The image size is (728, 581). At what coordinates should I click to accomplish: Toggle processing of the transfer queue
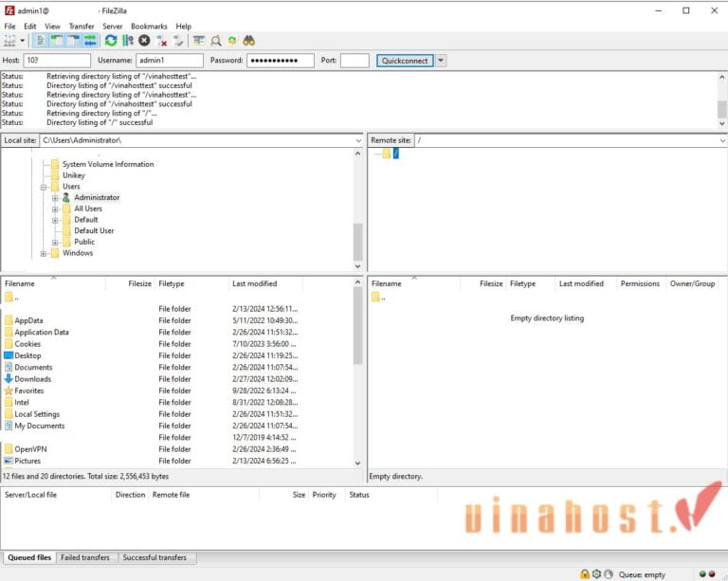[128, 41]
